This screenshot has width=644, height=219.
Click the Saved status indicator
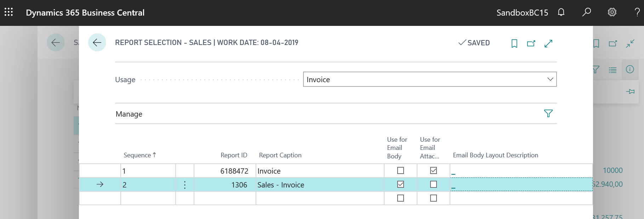(x=474, y=43)
